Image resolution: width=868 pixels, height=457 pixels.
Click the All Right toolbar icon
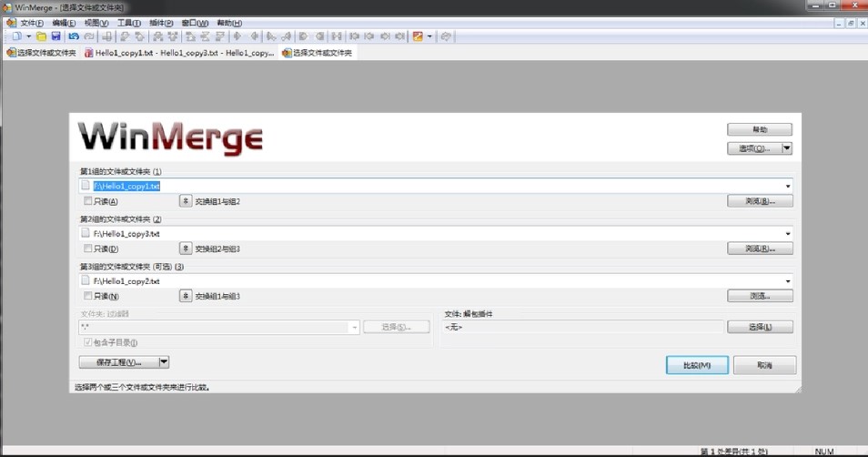[x=303, y=36]
